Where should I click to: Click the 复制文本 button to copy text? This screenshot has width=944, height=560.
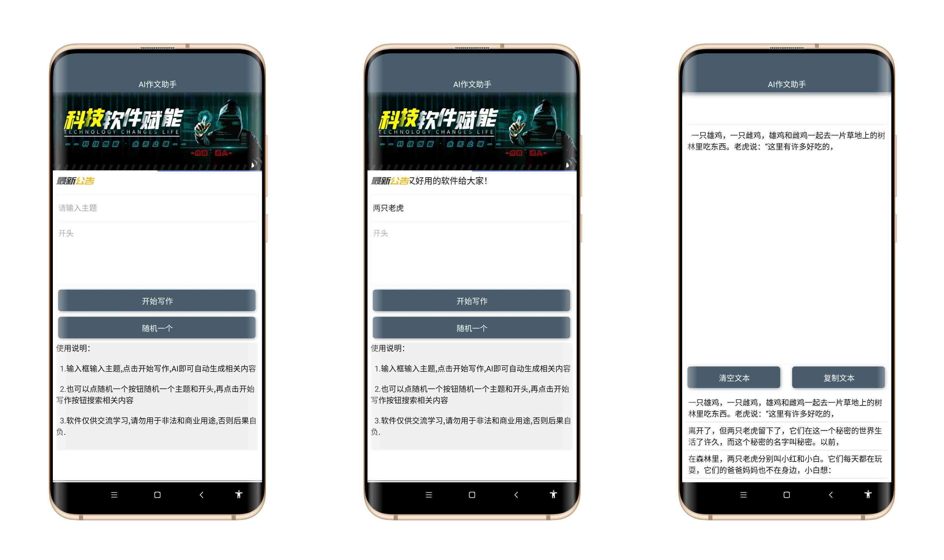[839, 378]
